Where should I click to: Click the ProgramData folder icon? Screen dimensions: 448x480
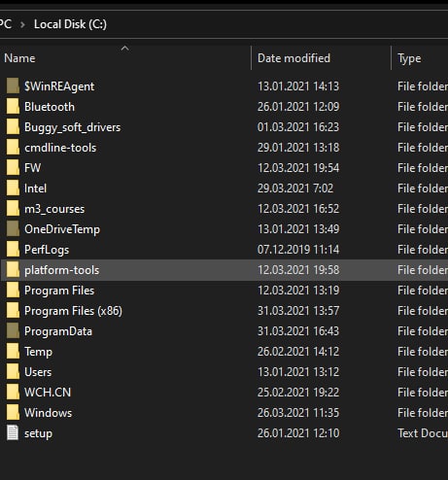(x=13, y=331)
